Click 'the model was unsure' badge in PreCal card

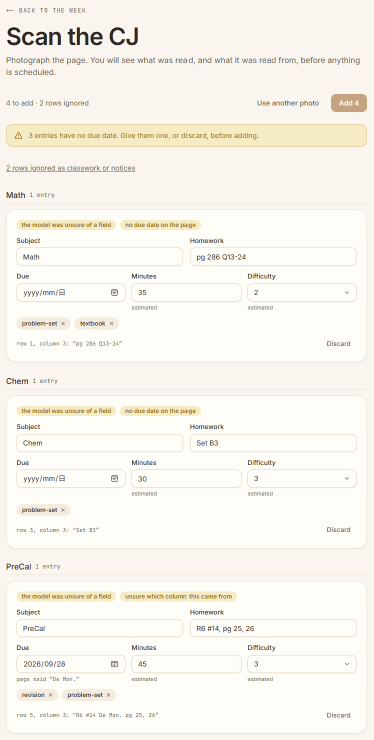point(66,597)
